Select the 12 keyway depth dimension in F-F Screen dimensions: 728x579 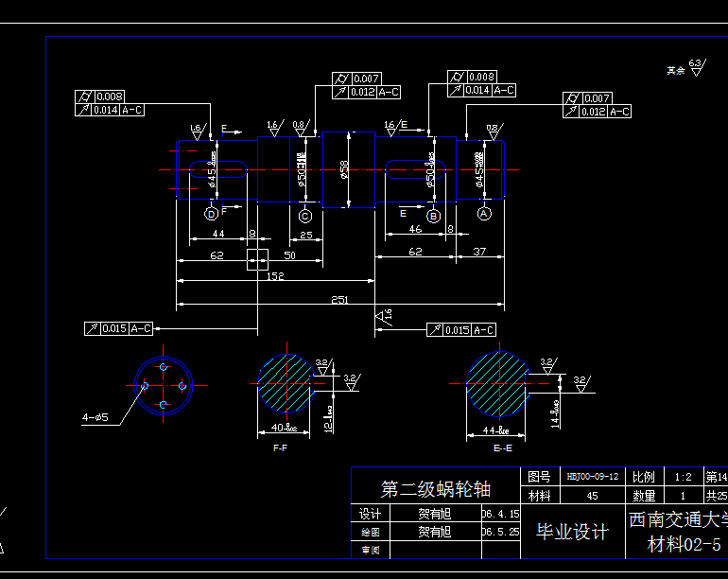coord(328,420)
